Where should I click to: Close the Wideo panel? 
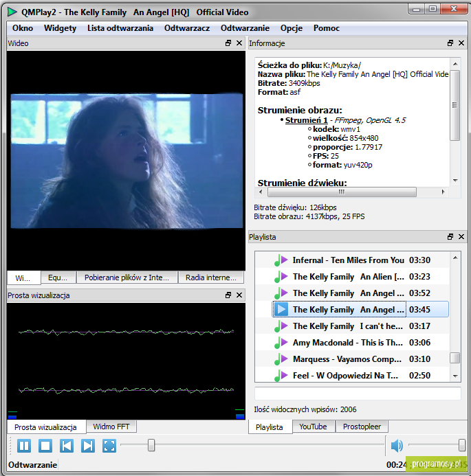[x=239, y=43]
